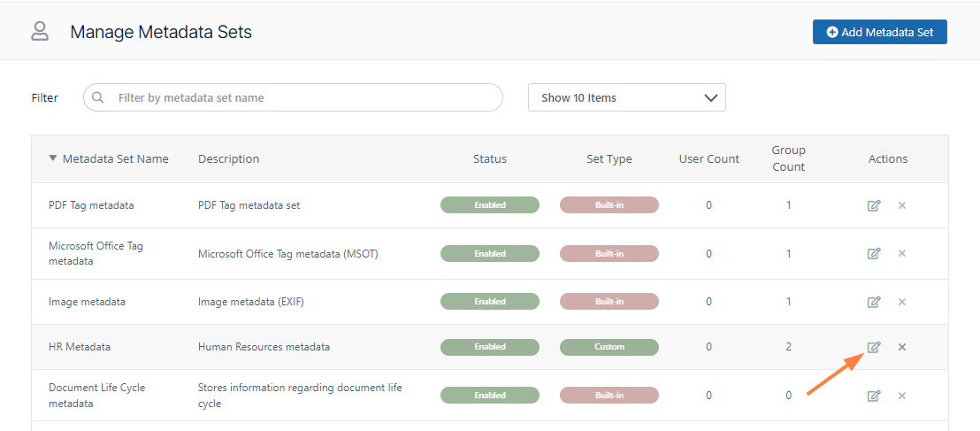Edit the Image metadata set
The image size is (980, 431).
click(x=874, y=302)
